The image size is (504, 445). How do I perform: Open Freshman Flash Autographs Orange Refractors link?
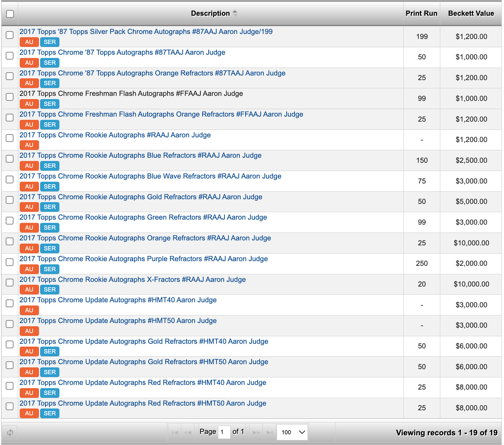(161, 114)
